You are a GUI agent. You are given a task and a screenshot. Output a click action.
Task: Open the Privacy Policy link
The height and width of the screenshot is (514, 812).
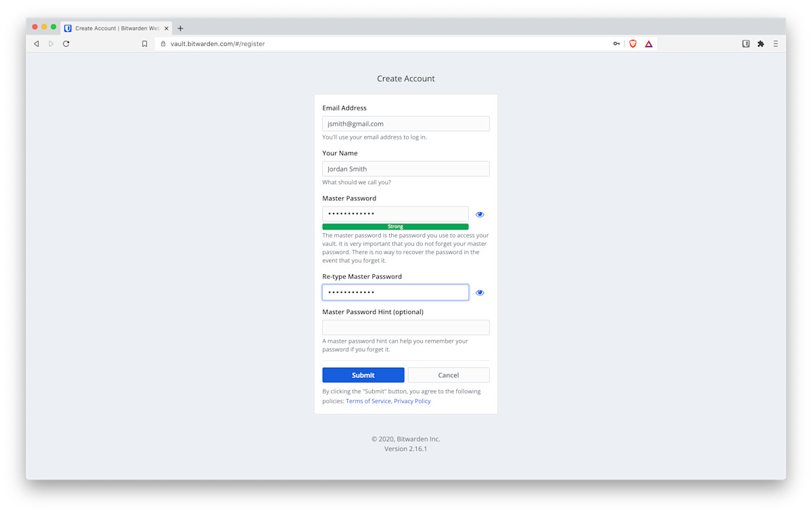(x=412, y=401)
